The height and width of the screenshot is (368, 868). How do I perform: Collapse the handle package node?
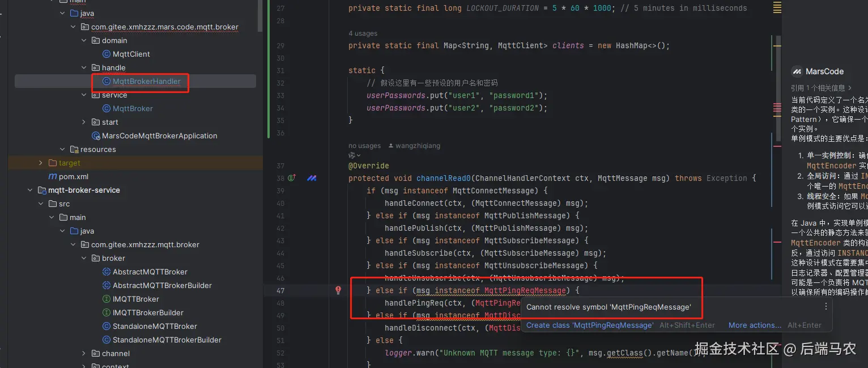point(84,67)
